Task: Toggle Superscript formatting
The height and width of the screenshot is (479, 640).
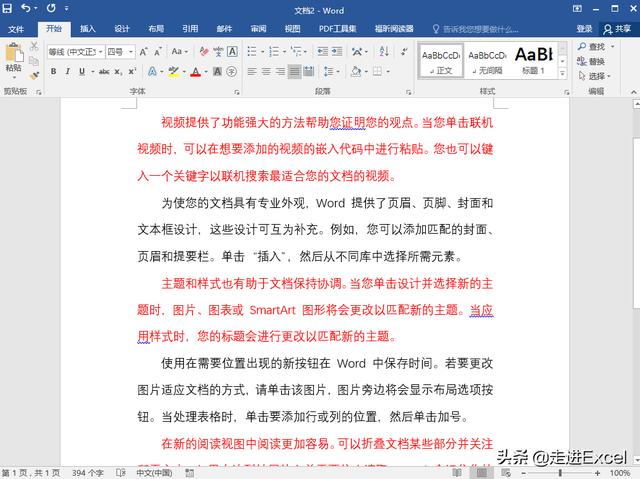Action: pyautogui.click(x=132, y=71)
